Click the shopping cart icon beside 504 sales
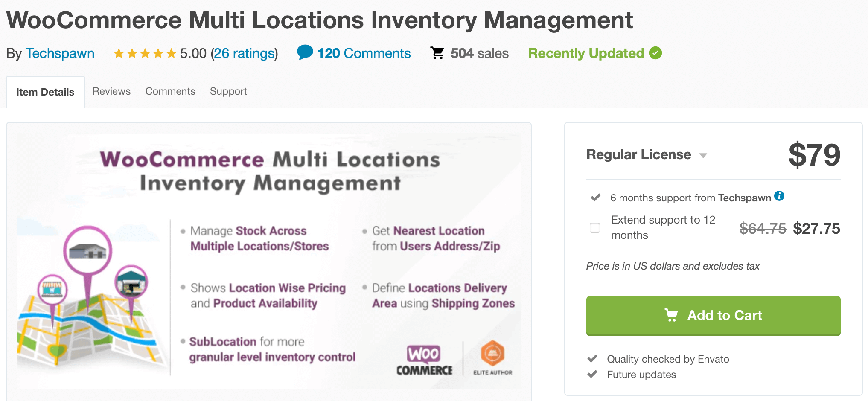This screenshot has width=868, height=401. pos(438,52)
